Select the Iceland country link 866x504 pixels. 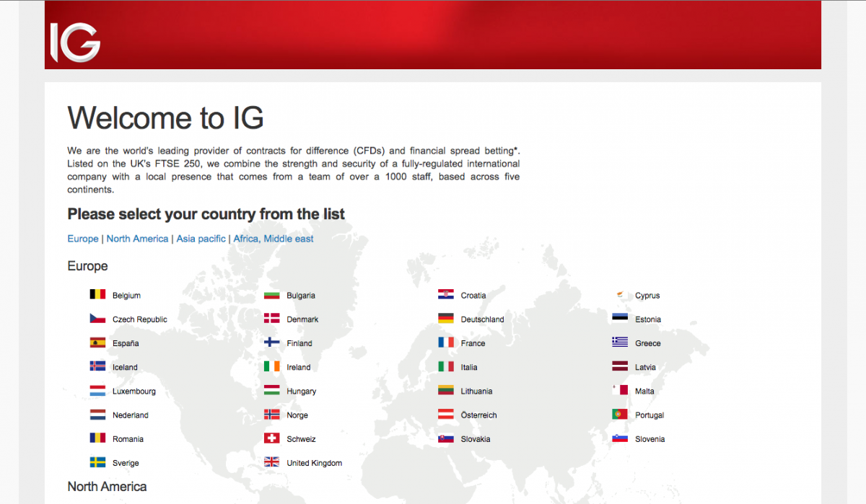[125, 367]
